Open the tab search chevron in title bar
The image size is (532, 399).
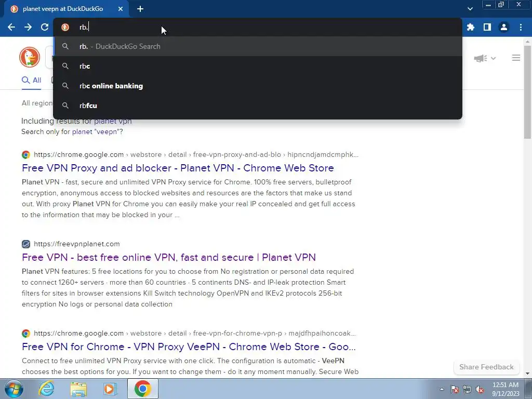point(470,9)
